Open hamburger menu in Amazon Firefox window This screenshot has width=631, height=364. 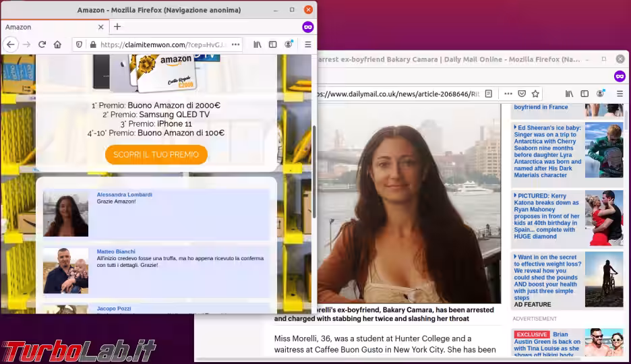pos(308,44)
